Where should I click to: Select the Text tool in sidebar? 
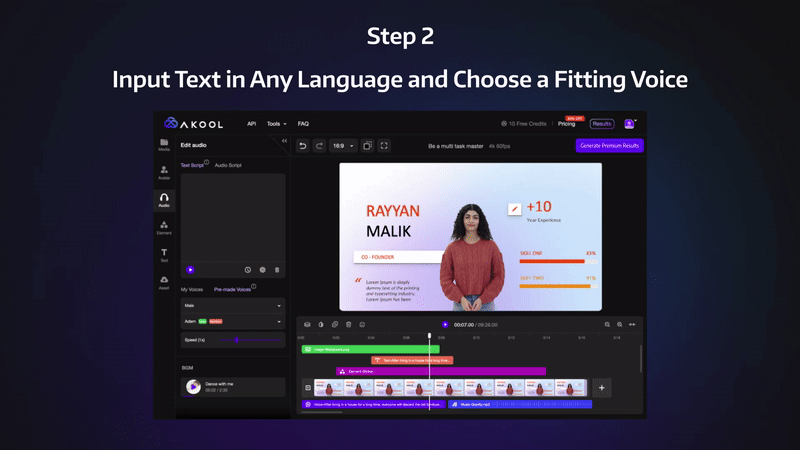pos(164,255)
